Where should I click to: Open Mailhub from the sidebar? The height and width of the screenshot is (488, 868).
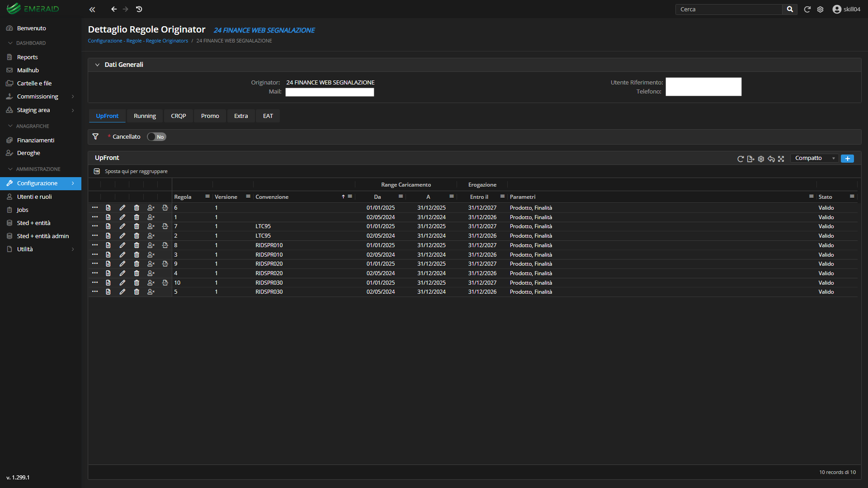(28, 70)
